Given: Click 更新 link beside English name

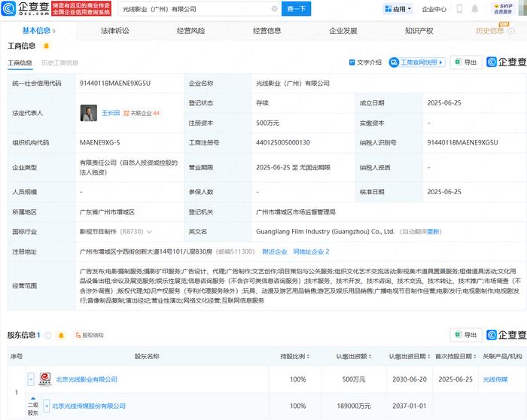Looking at the screenshot, I should point(434,232).
